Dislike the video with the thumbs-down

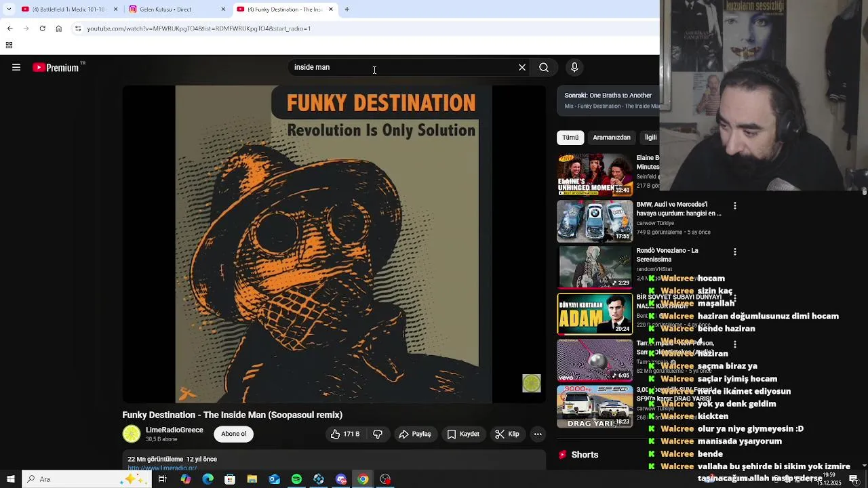point(378,434)
